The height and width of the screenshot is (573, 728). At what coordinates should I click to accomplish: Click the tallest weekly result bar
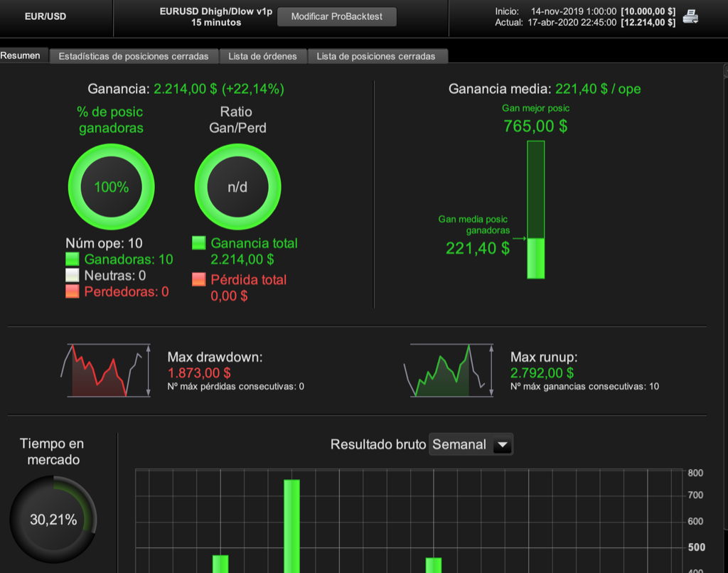click(x=291, y=526)
